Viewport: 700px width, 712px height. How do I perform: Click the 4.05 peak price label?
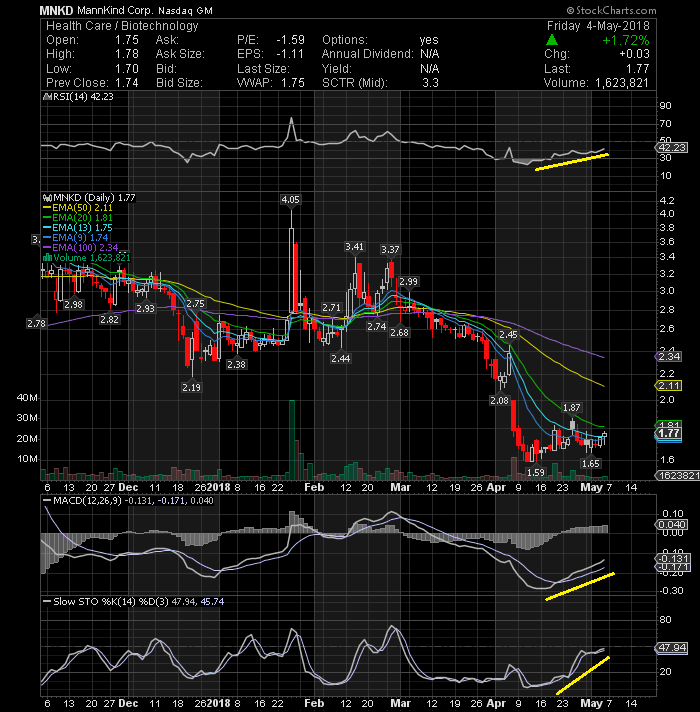(x=291, y=200)
